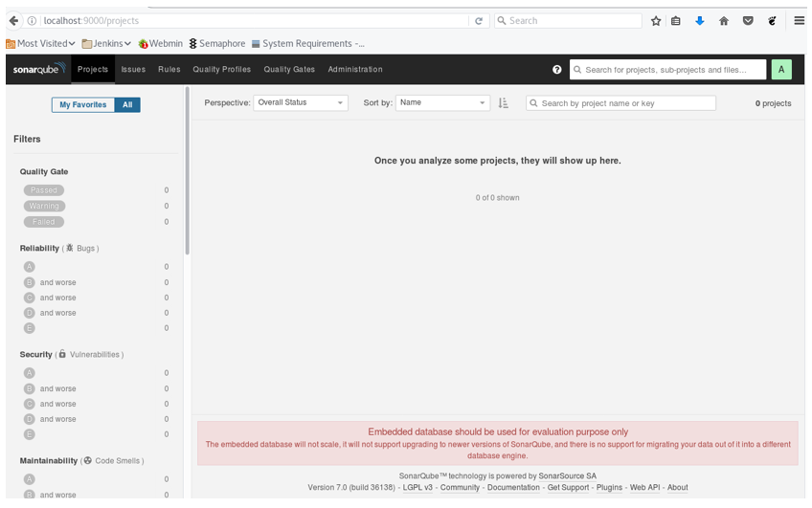Click the SonarQube logo

tap(39, 69)
